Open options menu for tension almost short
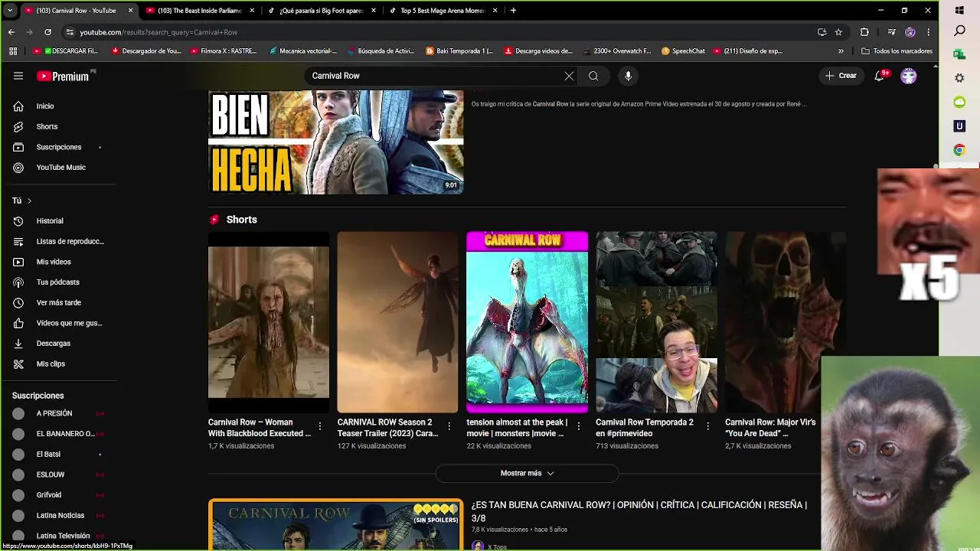The height and width of the screenshot is (551, 980). pos(579,426)
